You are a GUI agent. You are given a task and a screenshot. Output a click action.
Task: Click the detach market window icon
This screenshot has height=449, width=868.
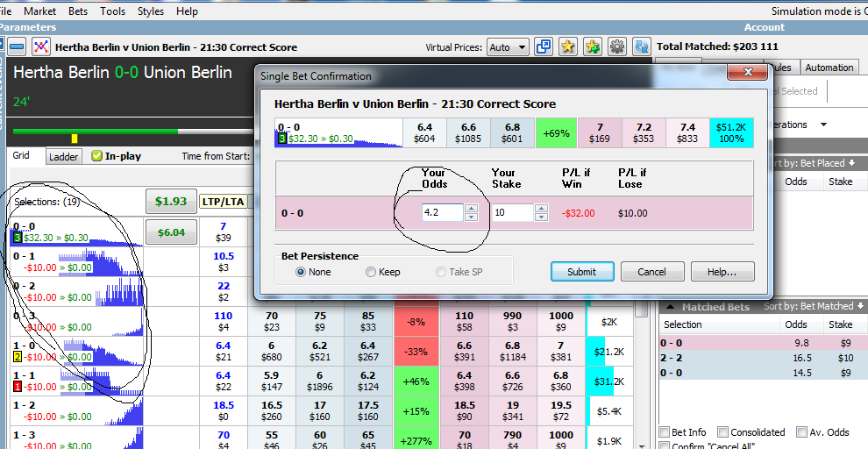pos(544,47)
